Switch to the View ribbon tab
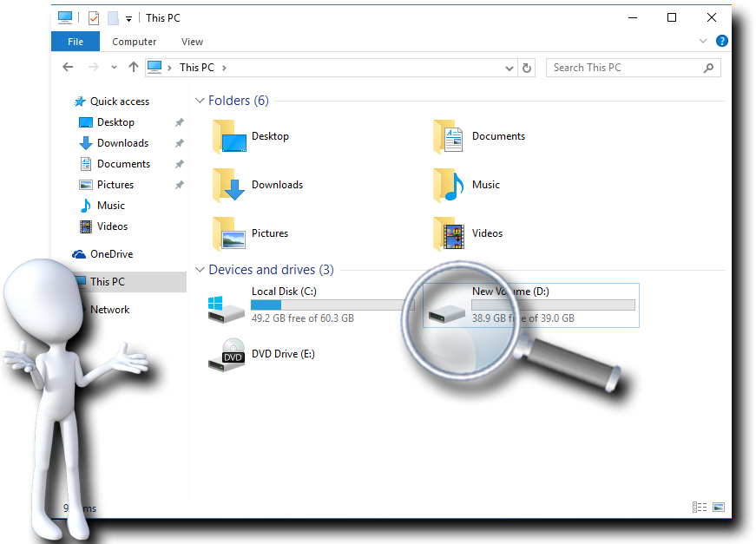The image size is (756, 544). tap(192, 42)
